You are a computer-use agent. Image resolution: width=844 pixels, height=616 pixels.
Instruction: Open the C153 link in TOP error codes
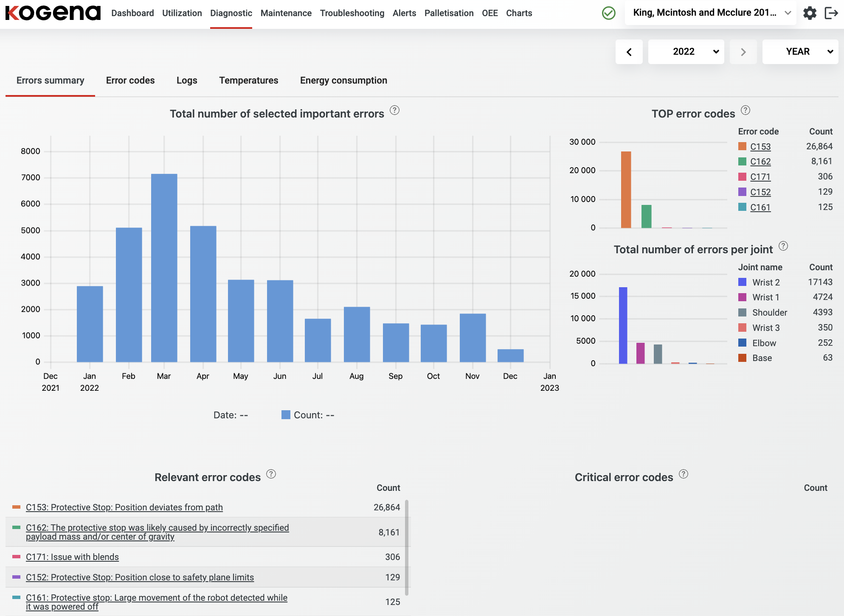(x=760, y=147)
